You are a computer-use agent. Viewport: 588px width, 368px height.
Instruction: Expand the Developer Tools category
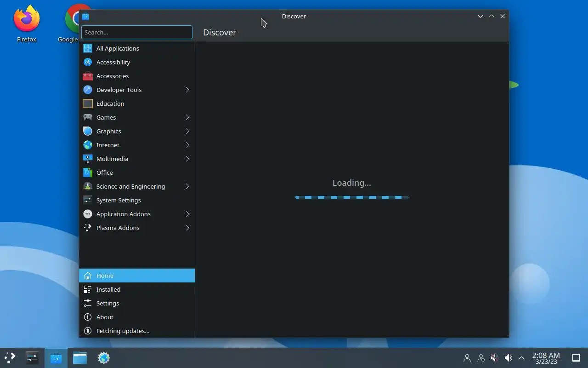[x=187, y=90]
